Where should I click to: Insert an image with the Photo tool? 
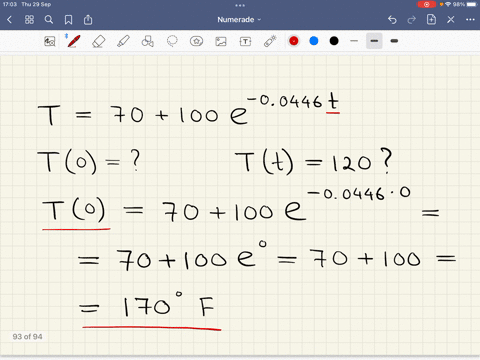point(221,41)
